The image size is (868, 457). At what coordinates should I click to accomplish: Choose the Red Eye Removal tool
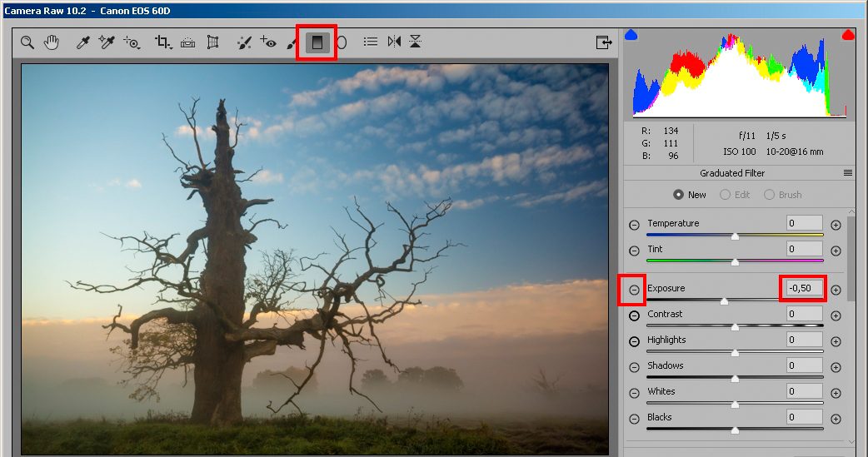pos(267,42)
